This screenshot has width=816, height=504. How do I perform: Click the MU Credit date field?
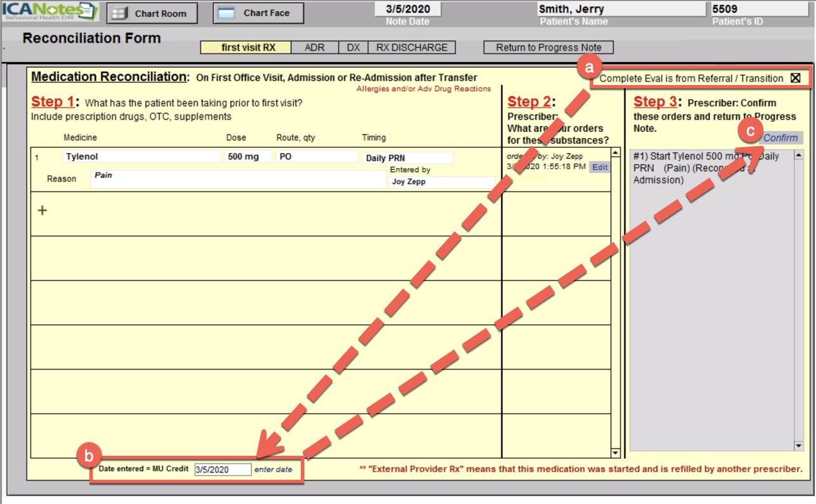[x=222, y=470]
